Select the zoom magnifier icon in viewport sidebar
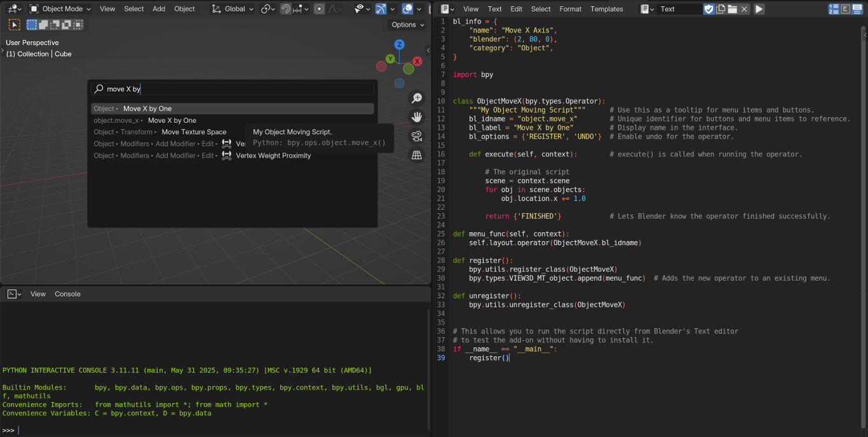 [x=416, y=98]
